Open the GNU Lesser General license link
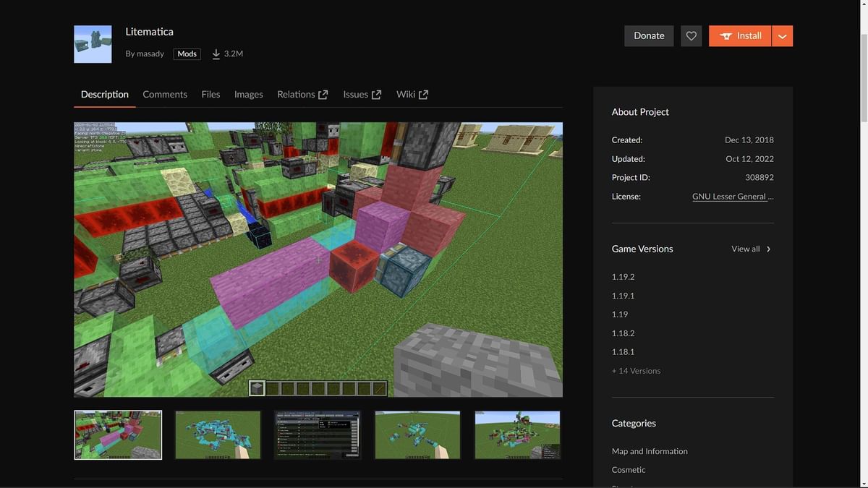 tap(733, 196)
